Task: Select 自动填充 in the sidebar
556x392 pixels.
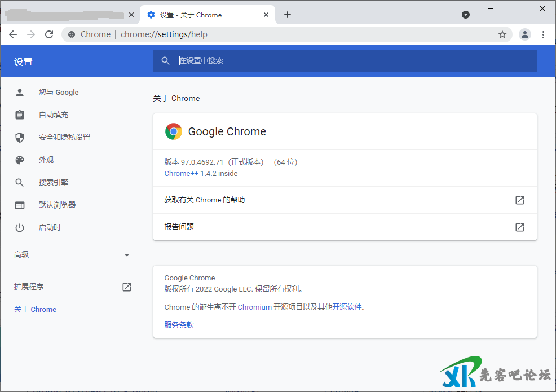Action: point(54,115)
